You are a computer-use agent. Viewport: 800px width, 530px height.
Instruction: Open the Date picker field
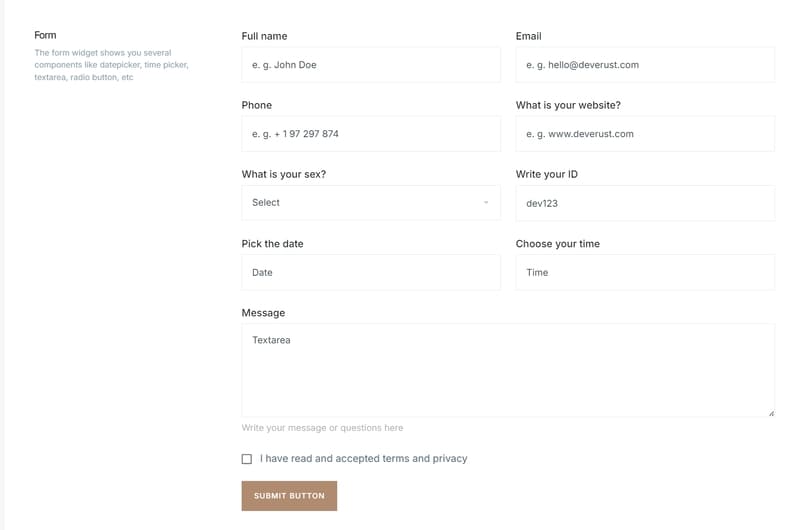370,272
